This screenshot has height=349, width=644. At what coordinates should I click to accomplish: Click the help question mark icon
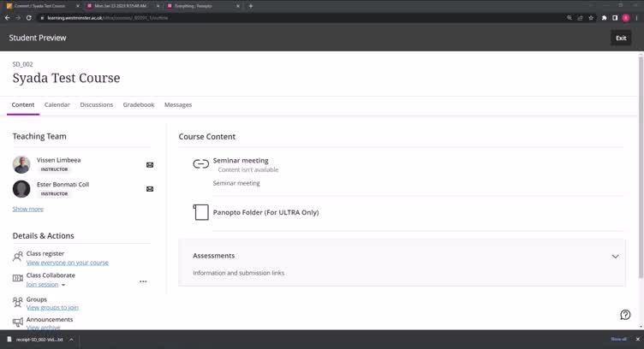click(x=625, y=315)
